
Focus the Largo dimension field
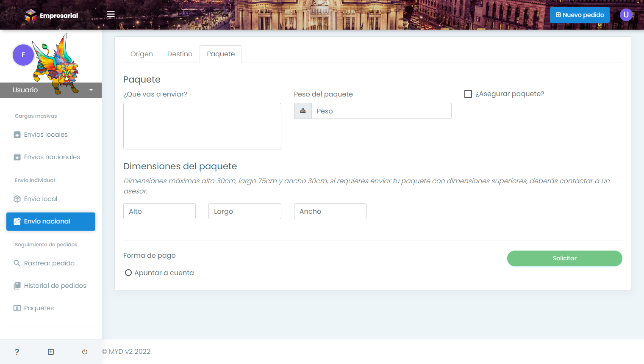click(x=245, y=211)
